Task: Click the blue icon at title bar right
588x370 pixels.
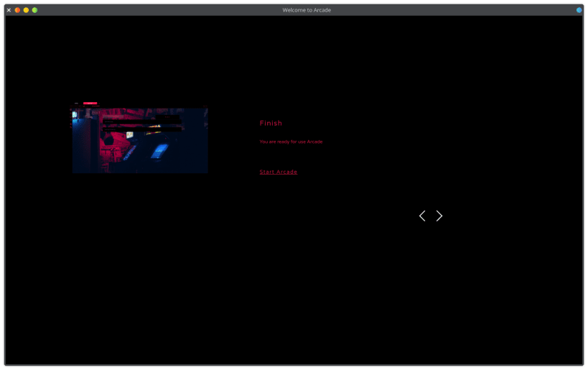Action: click(x=579, y=10)
